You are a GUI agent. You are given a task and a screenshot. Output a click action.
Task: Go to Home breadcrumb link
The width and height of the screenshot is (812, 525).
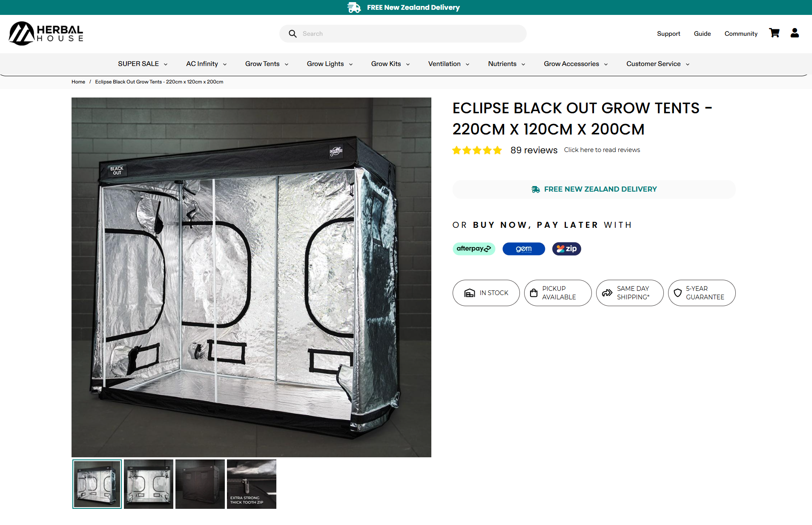(78, 82)
